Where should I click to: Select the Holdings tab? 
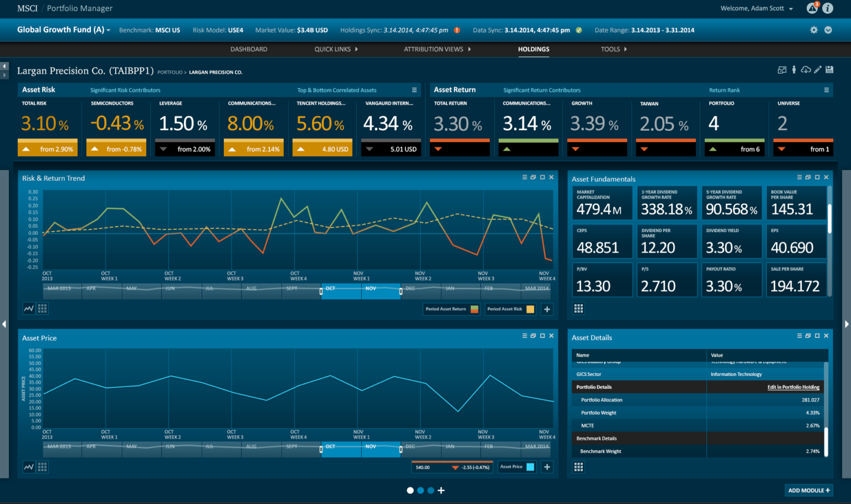pos(534,49)
